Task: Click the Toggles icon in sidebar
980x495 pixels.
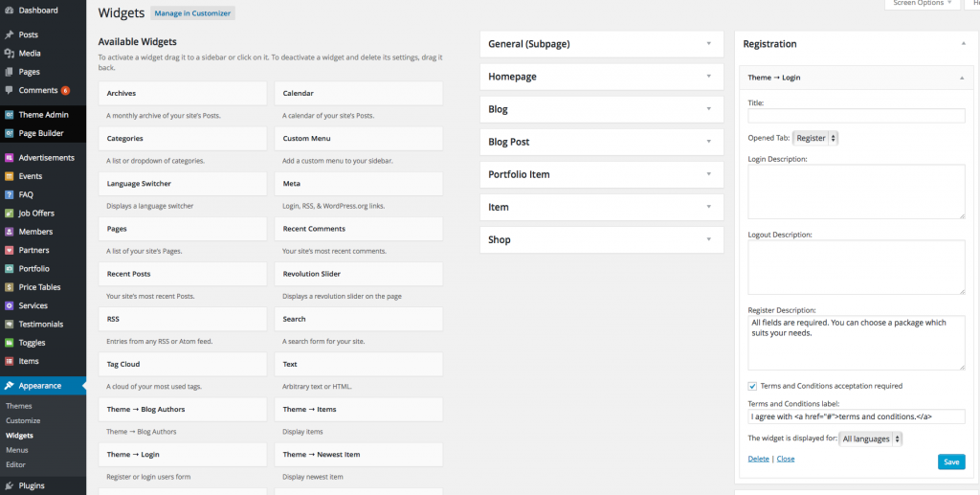Action: [x=9, y=343]
